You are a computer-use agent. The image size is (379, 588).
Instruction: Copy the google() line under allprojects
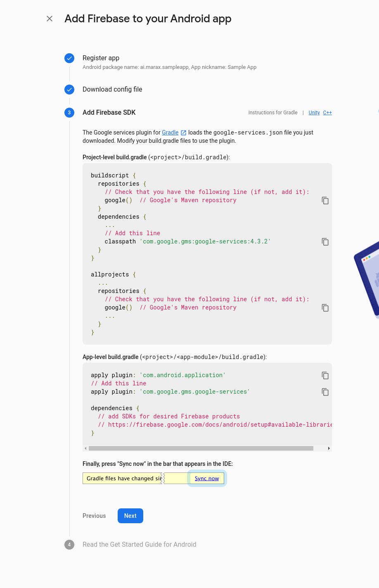tap(325, 308)
